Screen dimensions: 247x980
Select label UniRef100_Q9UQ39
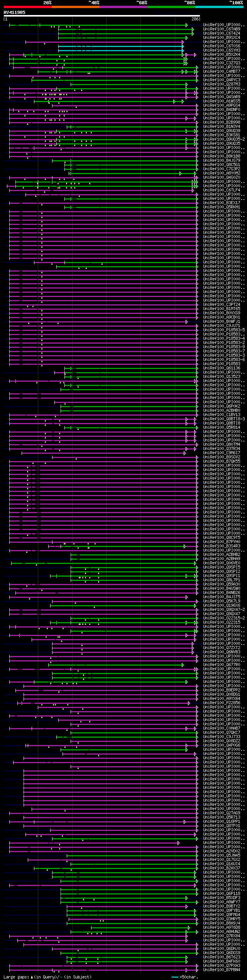[x=222, y=131]
